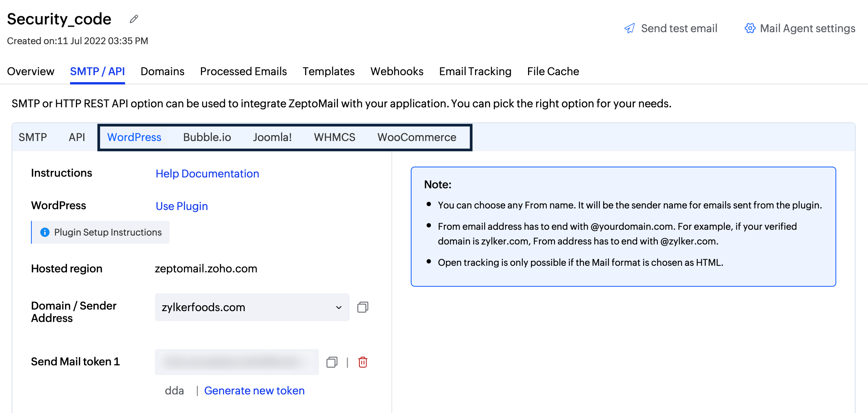Screen dimensions: 868x413
Task: Edit the Security_code name with pencil icon
Action: click(134, 19)
